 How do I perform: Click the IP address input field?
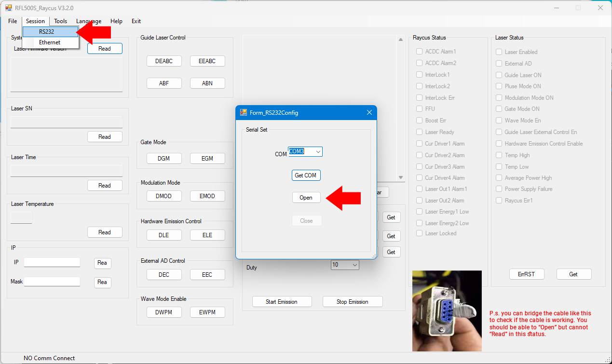(52, 262)
